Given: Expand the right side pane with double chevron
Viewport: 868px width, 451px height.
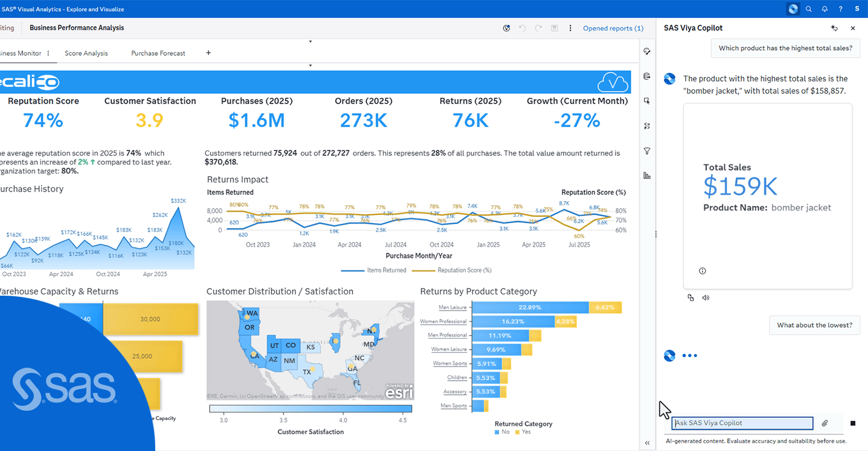Looking at the screenshot, I should [x=647, y=443].
